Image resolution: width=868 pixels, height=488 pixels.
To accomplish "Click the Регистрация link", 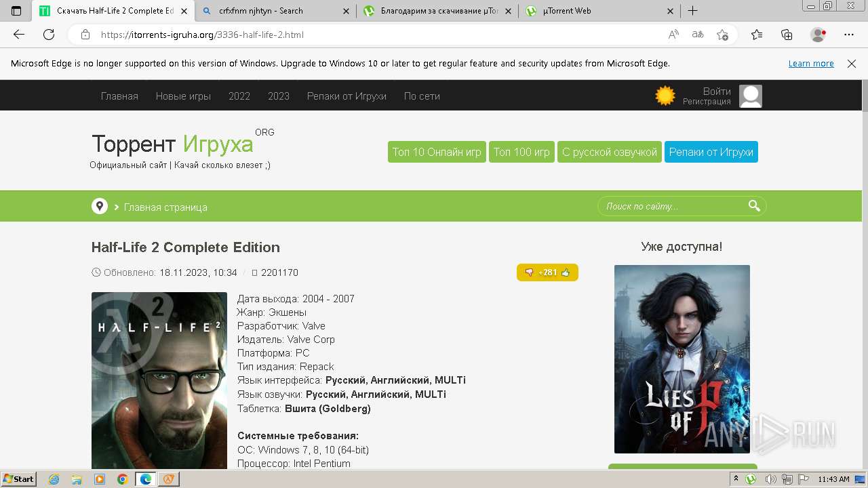I will click(x=707, y=102).
